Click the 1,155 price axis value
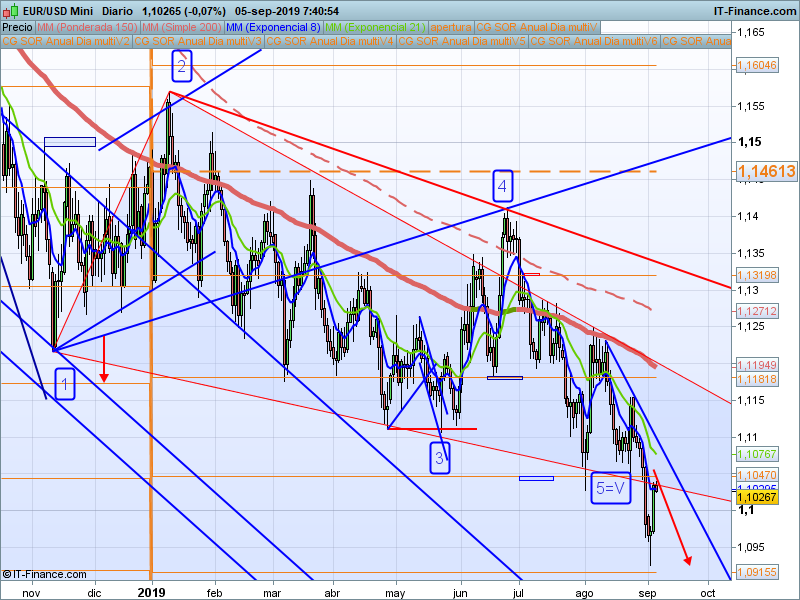 coord(751,106)
